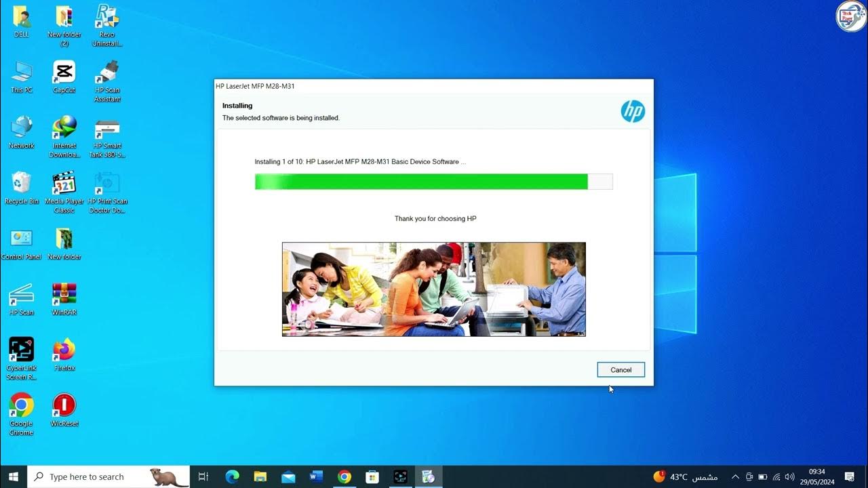868x488 pixels.
Task: Click the Meet Now tray icon
Action: pos(749,476)
